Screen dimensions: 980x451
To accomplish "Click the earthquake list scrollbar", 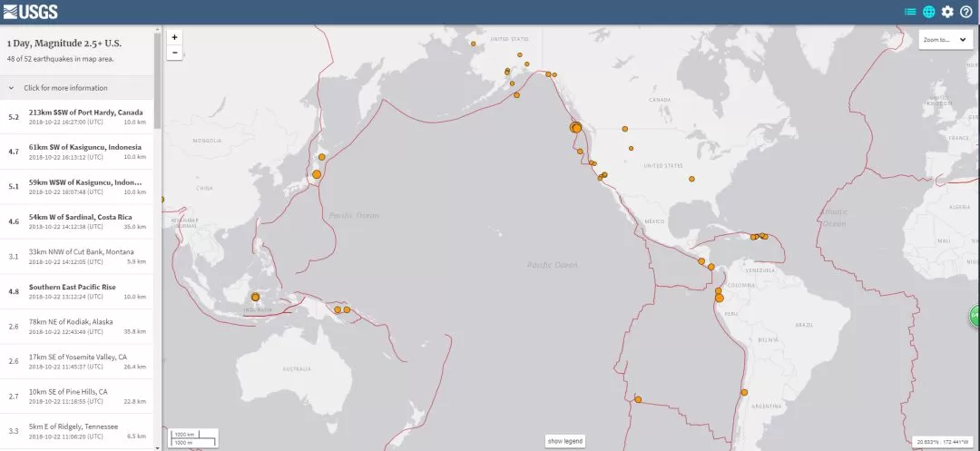I will [x=158, y=78].
